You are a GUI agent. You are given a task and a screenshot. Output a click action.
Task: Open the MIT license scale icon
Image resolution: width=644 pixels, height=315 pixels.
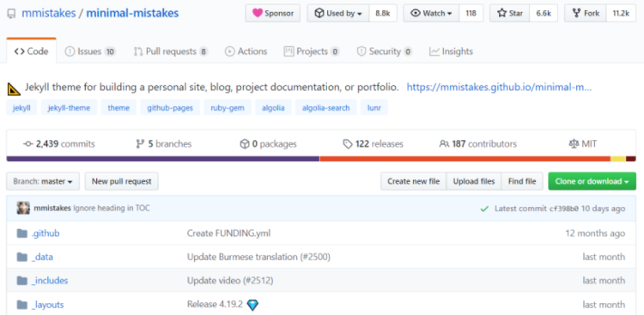(574, 144)
